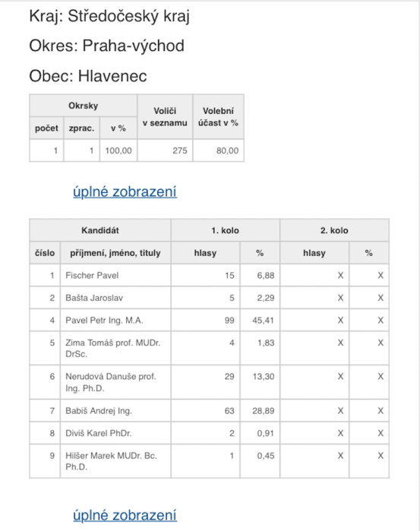Select the Zima Tomáš prof. MUDr. cell
The height and width of the screenshot is (531, 420).
(x=115, y=348)
